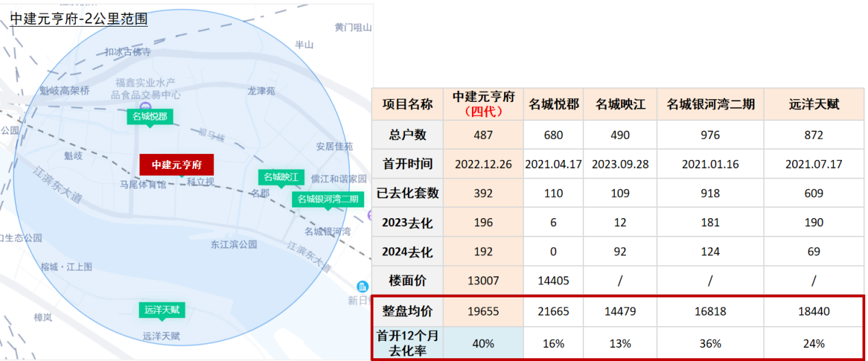Click the green 名城映江 map marker

tap(280, 178)
